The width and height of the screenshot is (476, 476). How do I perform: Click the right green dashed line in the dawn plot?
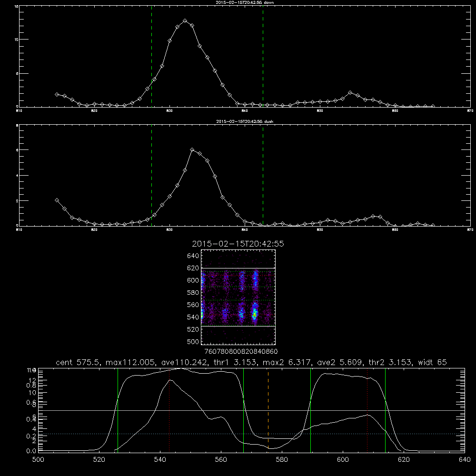click(263, 56)
